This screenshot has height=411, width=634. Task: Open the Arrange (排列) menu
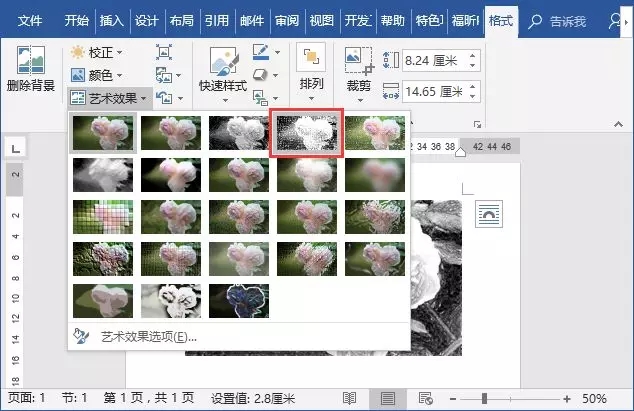pyautogui.click(x=311, y=73)
